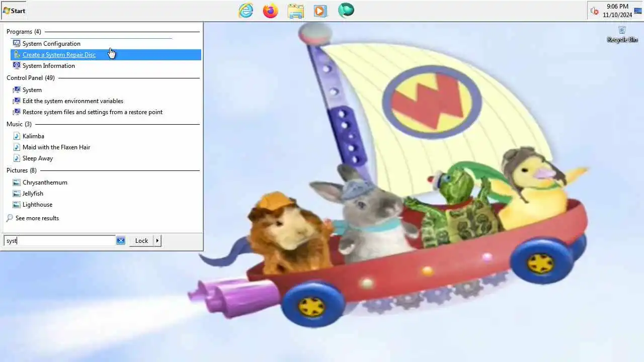Viewport: 644px width, 362px height.
Task: Open System control panel result
Action: pos(32,90)
